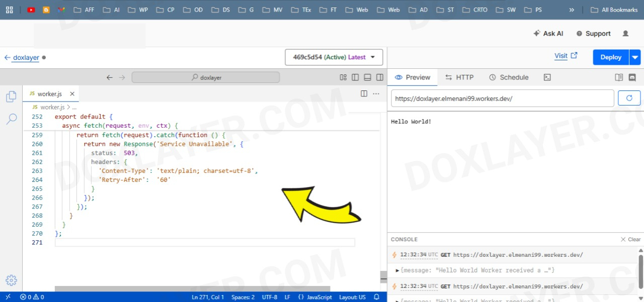Open the Explorer files icon in activity bar
644x302 pixels.
tap(11, 96)
